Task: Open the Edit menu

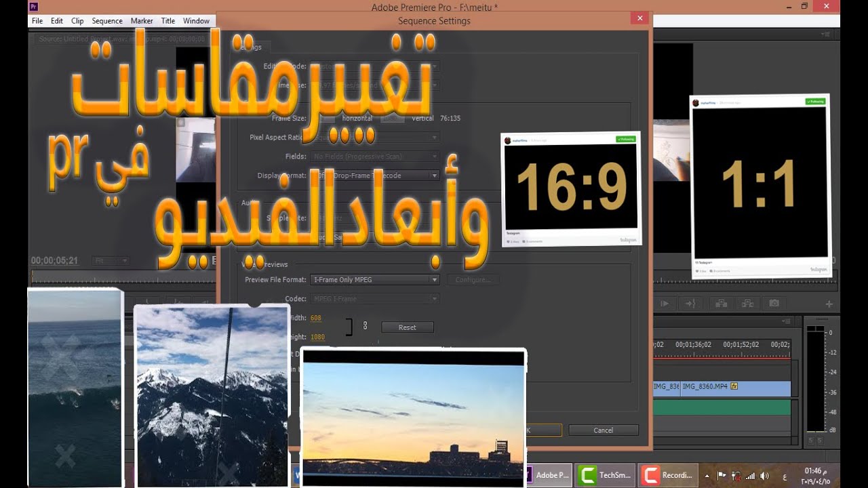Action: 56,21
